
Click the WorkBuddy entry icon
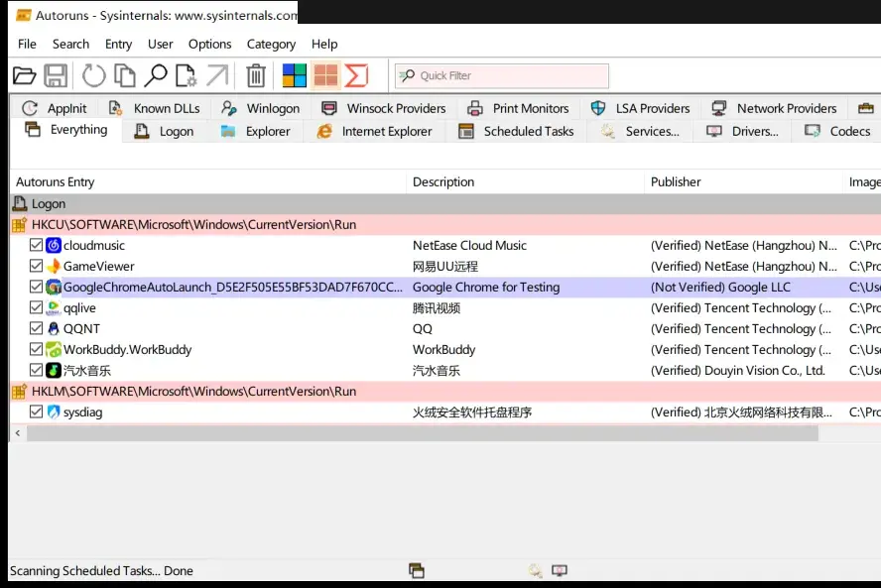54,349
